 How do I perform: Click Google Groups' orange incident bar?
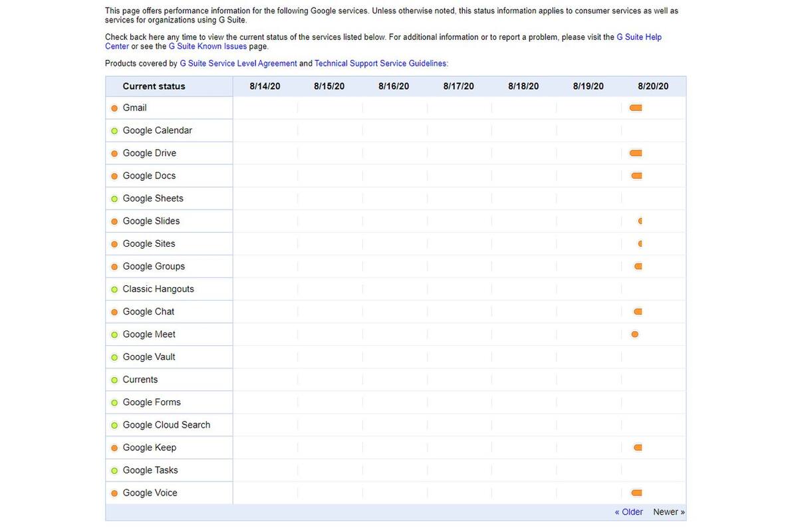[x=638, y=266]
